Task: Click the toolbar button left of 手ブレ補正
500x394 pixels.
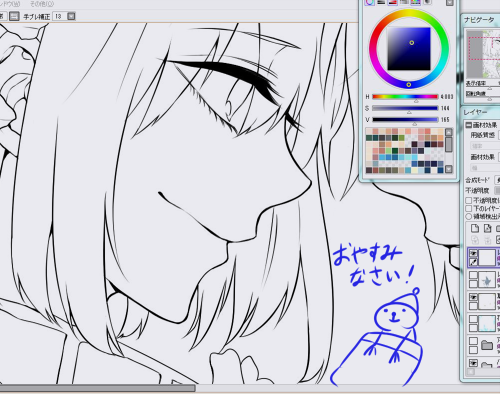Action: click(14, 16)
